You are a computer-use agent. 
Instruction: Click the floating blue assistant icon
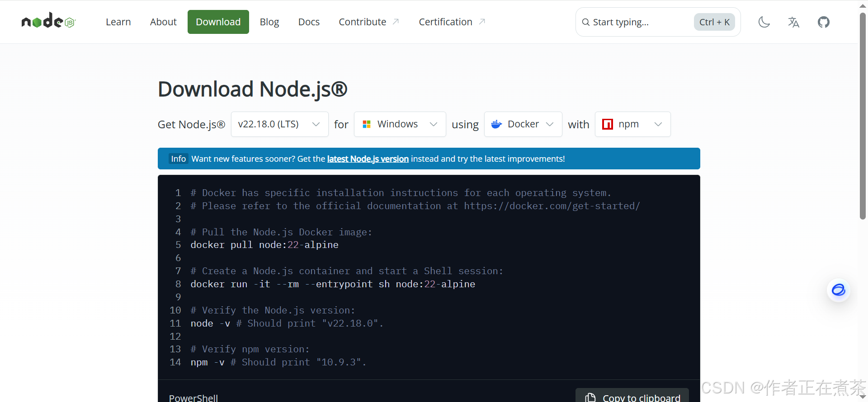(x=839, y=290)
